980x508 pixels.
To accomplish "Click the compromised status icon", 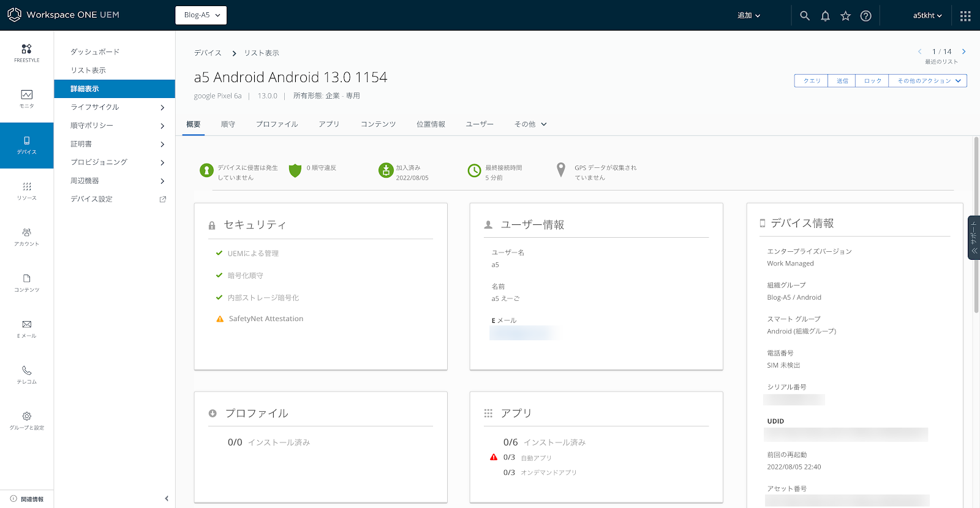I will [x=207, y=170].
